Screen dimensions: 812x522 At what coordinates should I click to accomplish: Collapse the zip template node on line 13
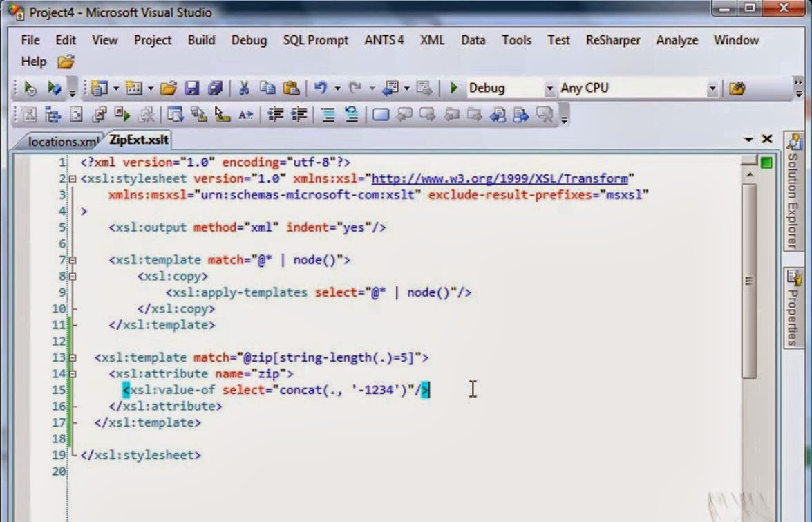click(x=73, y=358)
